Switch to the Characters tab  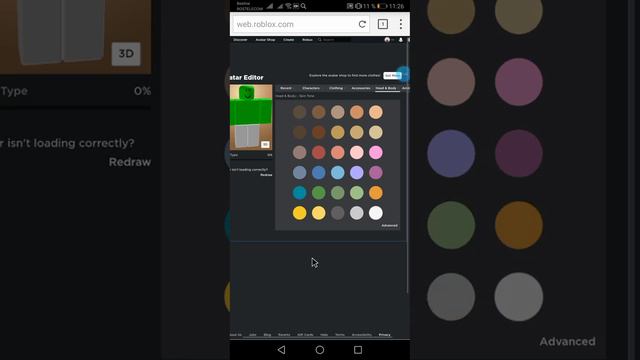(x=311, y=88)
